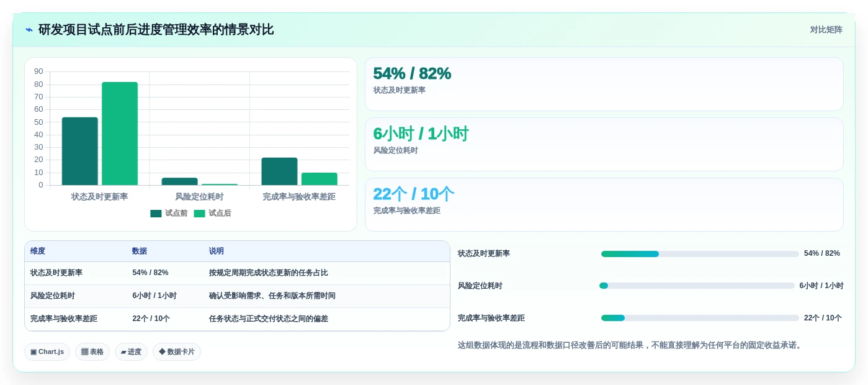Click the dark 试点前 bar for 完成率与验收率差距
The width and height of the screenshot is (868, 385).
[279, 171]
